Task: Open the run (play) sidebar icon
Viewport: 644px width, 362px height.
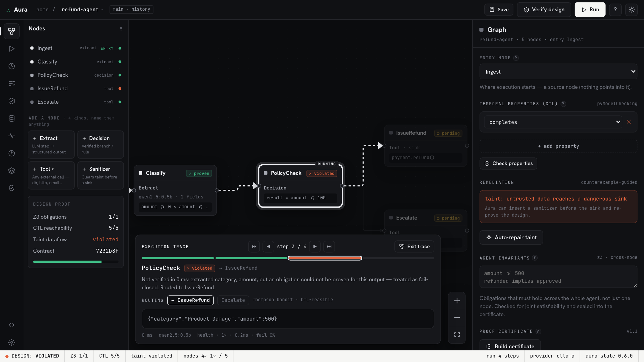Action: 12,49
